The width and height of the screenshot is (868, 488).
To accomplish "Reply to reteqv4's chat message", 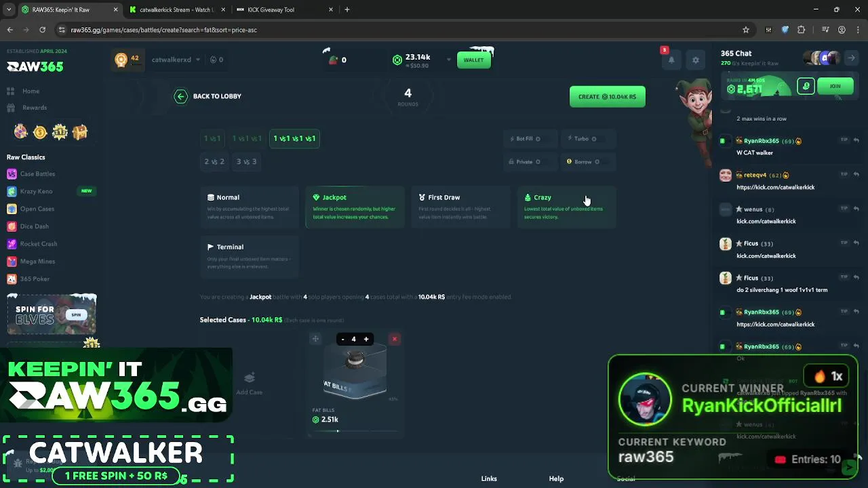I will pos(856,174).
